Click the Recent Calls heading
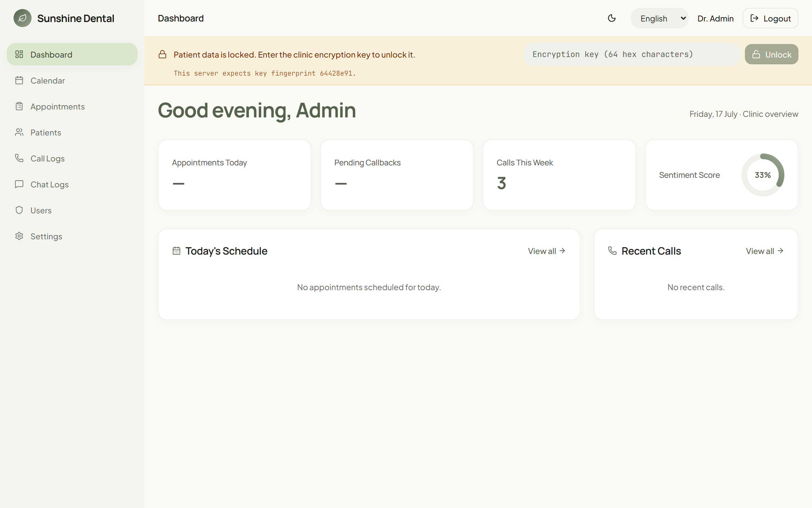Viewport: 812px width, 508px height. tap(651, 251)
